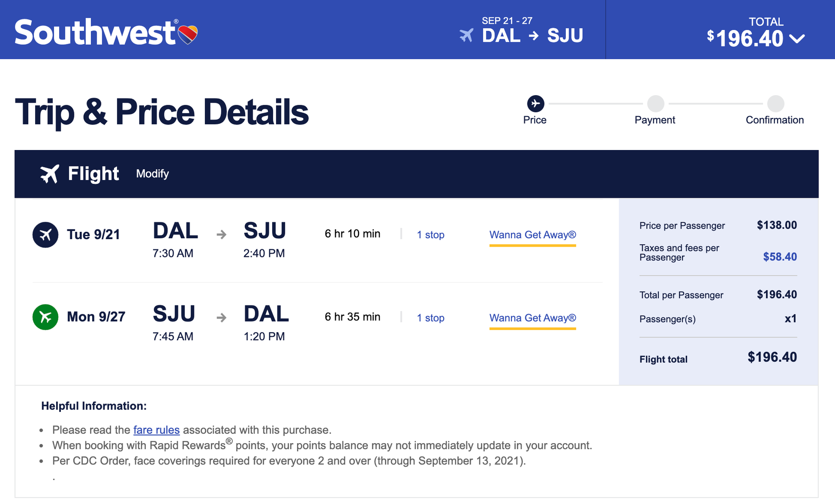View Wanna Get Away fare for departing flight
The width and height of the screenshot is (835, 504).
(533, 235)
